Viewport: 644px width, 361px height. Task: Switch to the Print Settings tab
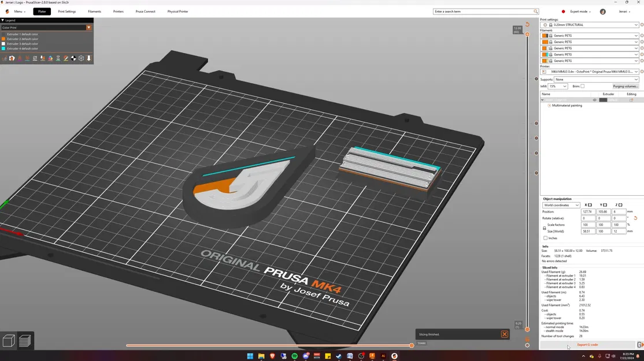65,12
